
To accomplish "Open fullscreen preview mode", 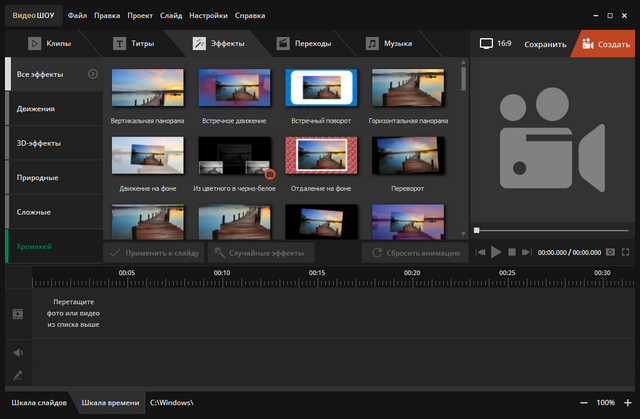I will (x=626, y=253).
